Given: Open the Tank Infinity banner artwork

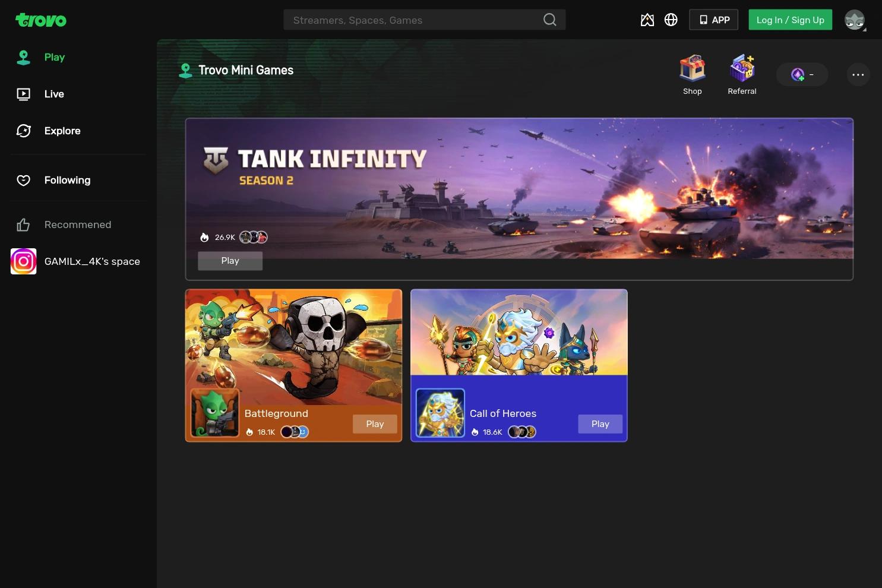Looking at the screenshot, I should pos(520,189).
